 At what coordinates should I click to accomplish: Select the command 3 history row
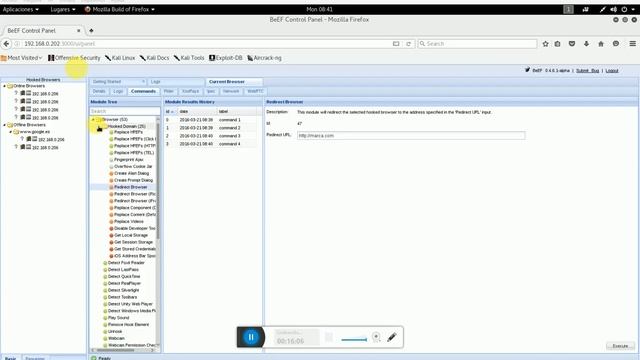tap(211, 136)
